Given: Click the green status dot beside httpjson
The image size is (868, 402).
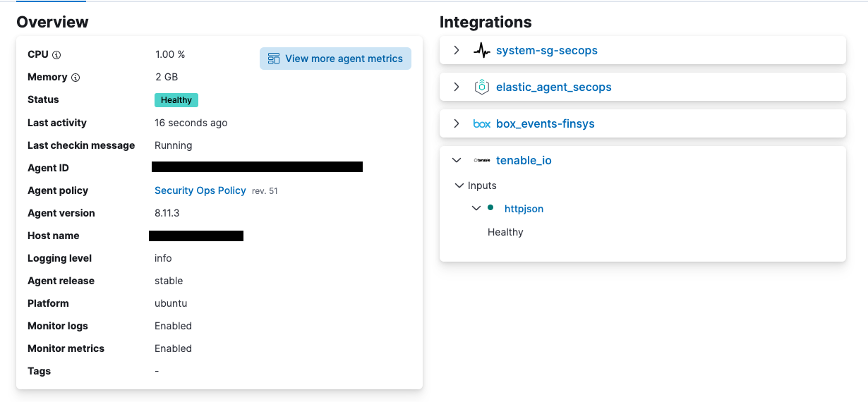Looking at the screenshot, I should click(x=490, y=208).
